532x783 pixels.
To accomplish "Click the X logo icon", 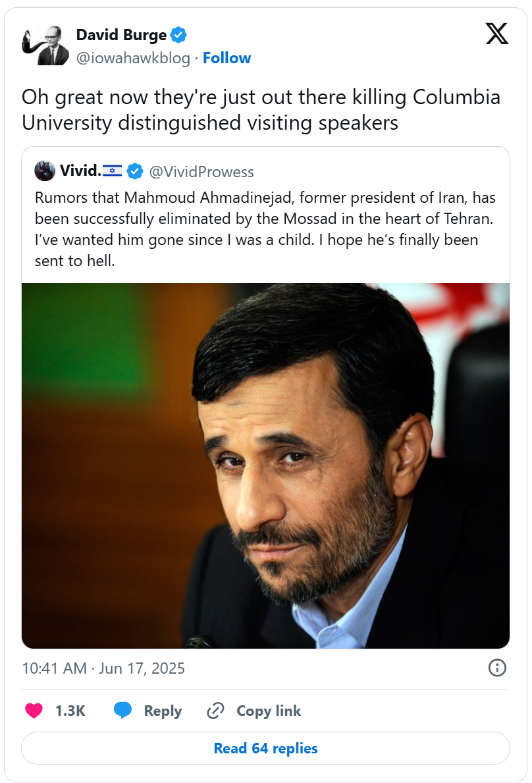I will pyautogui.click(x=497, y=33).
